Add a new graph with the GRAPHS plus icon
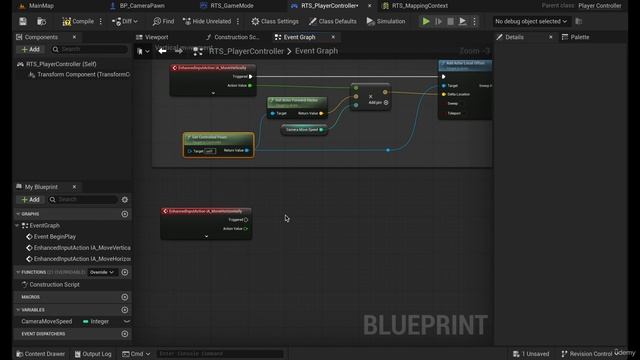 click(x=125, y=214)
